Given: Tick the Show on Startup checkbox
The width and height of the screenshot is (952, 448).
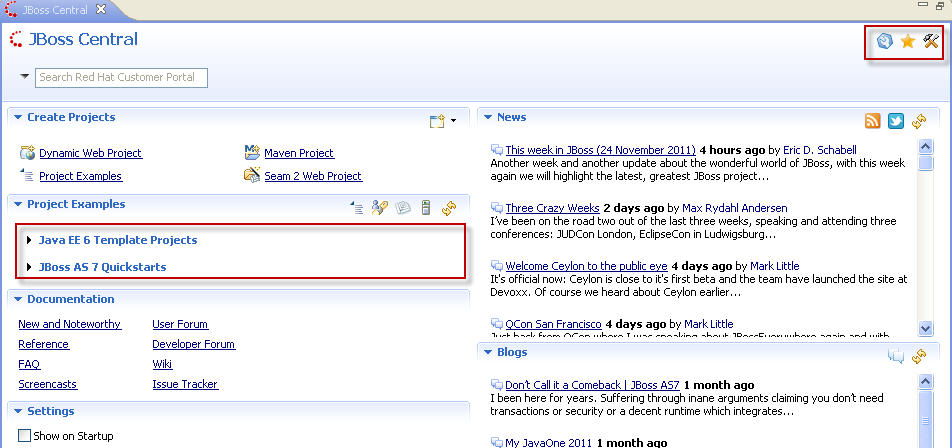Looking at the screenshot, I should coord(24,436).
